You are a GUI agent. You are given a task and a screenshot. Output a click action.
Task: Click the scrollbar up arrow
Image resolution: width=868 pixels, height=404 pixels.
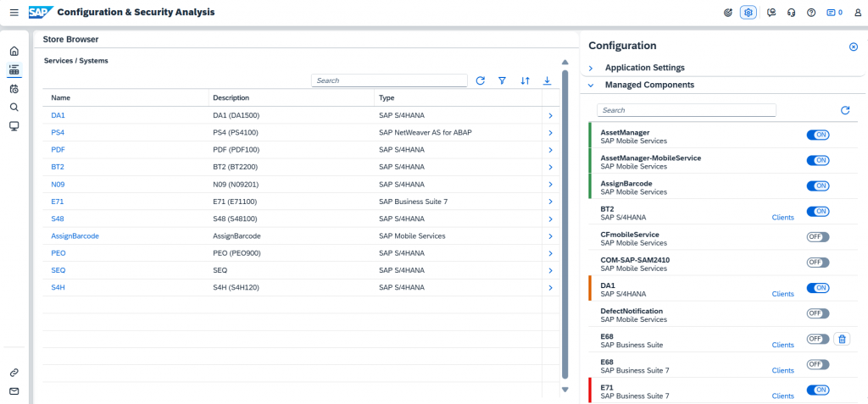coord(565,63)
